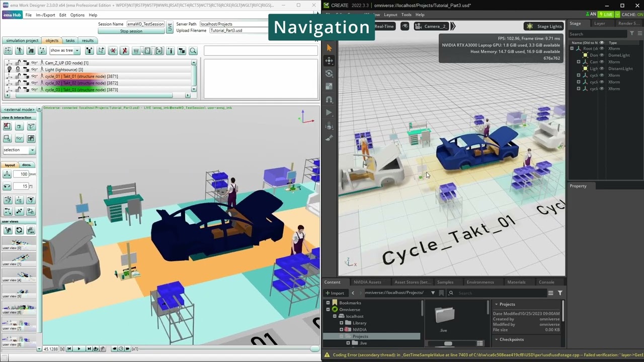Collapse the Checkpoints section
Screen dimensions: 644x362
click(496, 339)
